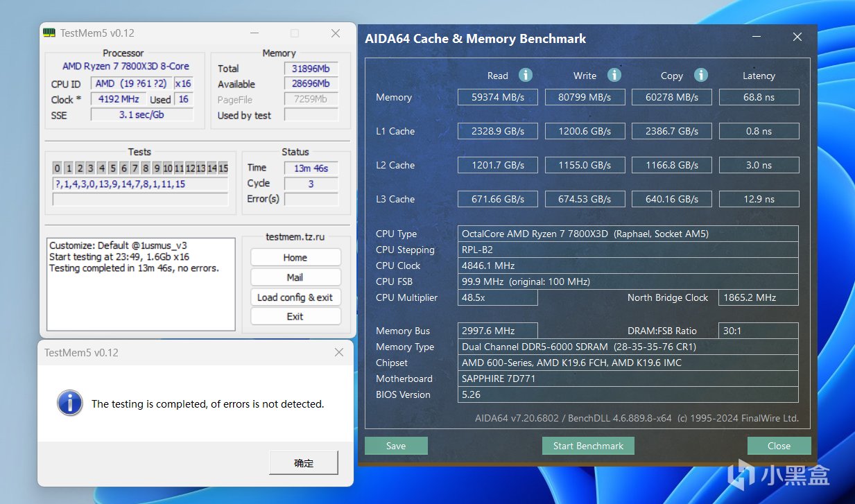Viewport: 855px width, 504px height.
Task: Click the L2 Cache Copy 1166.8 GB/s value
Action: click(672, 165)
